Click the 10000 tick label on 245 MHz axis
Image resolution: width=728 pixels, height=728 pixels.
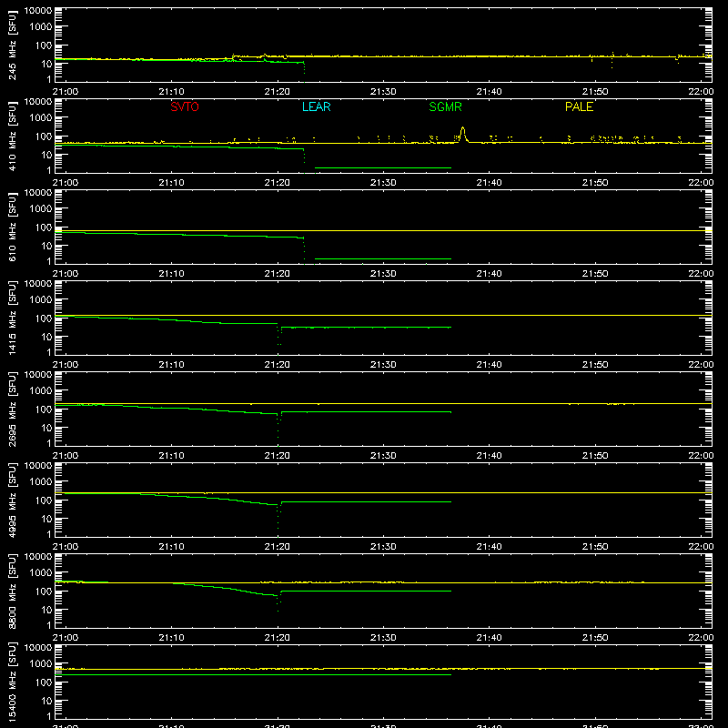[38, 11]
